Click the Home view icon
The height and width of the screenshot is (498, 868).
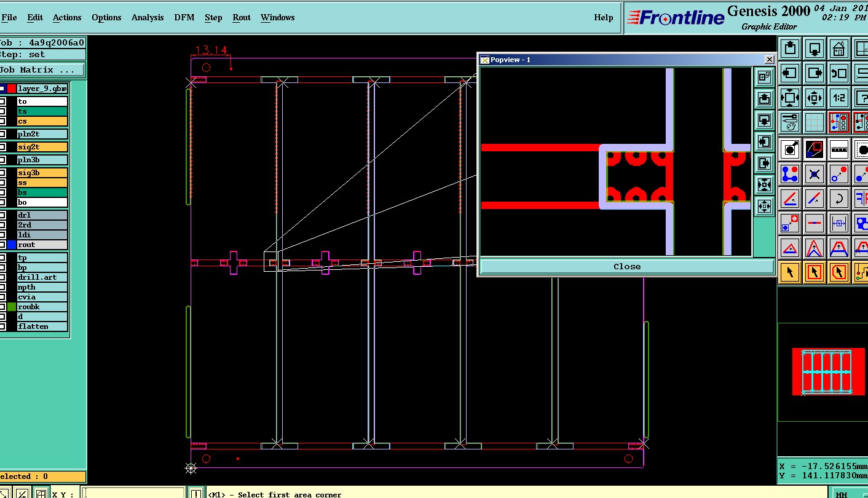[x=839, y=48]
